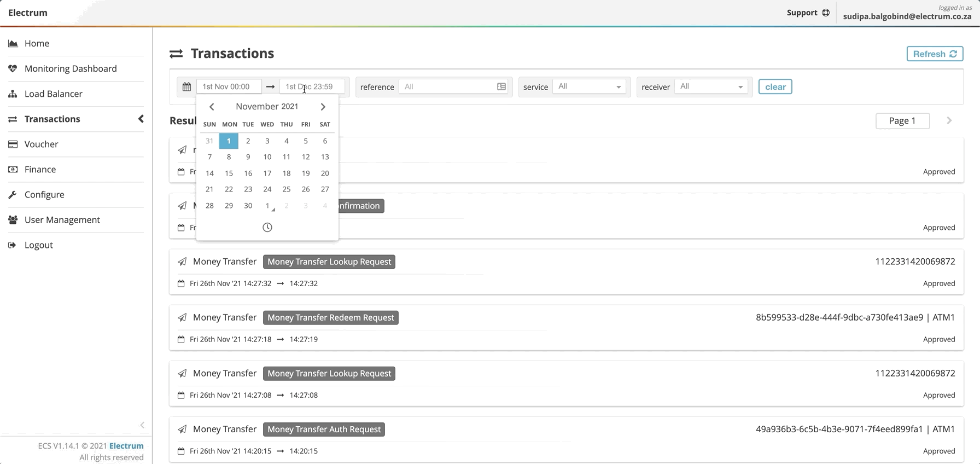Collapse the Transactions menu chevron

(141, 119)
